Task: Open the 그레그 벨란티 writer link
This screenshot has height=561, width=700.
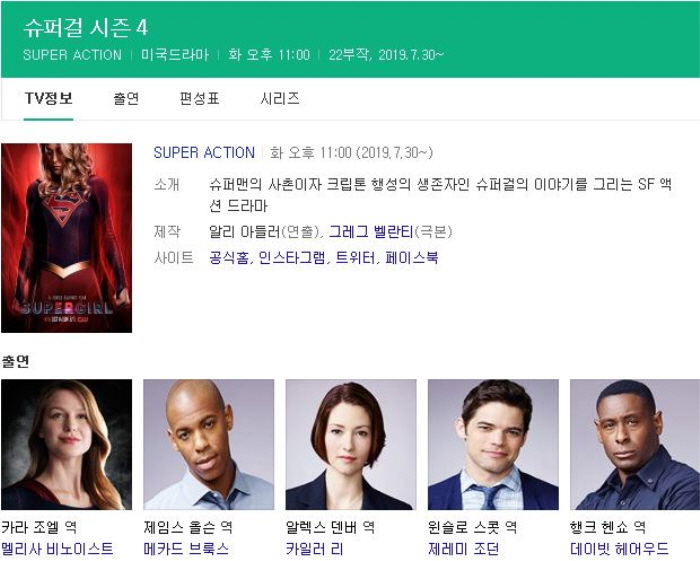Action: tap(371, 232)
